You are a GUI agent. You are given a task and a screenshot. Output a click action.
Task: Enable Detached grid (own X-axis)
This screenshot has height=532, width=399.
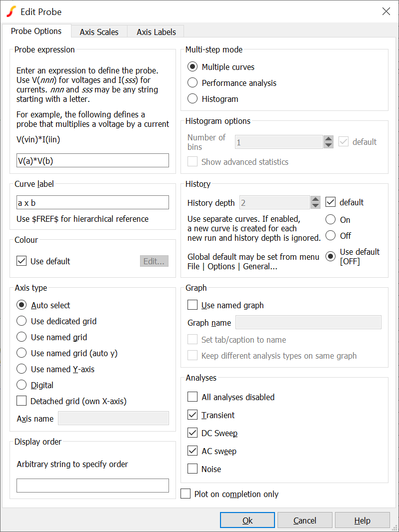[21, 401]
